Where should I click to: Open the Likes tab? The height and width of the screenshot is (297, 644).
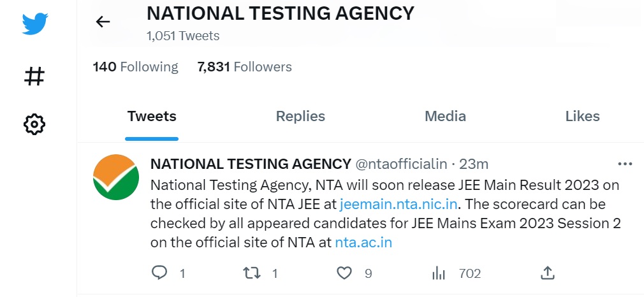582,117
